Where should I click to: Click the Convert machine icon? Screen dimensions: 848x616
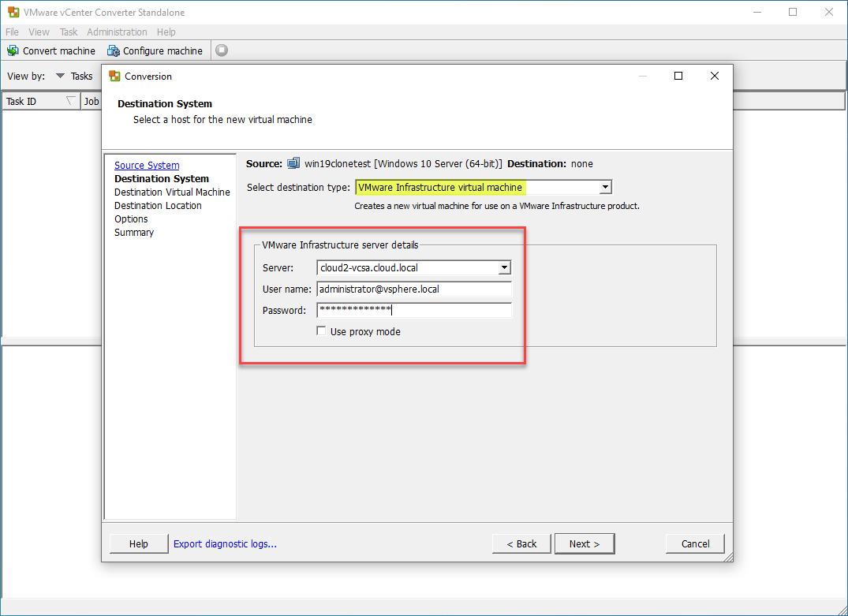coord(13,50)
